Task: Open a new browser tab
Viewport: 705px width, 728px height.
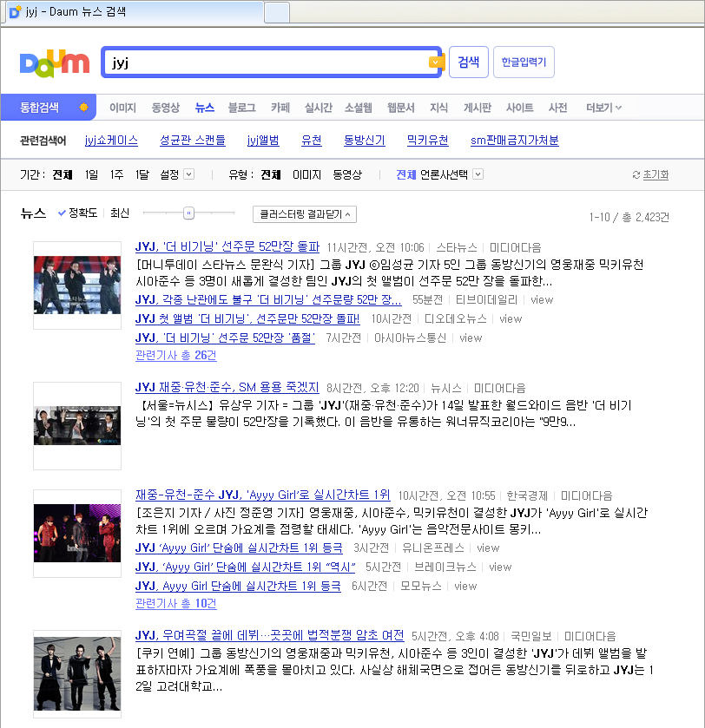Action: [x=277, y=12]
